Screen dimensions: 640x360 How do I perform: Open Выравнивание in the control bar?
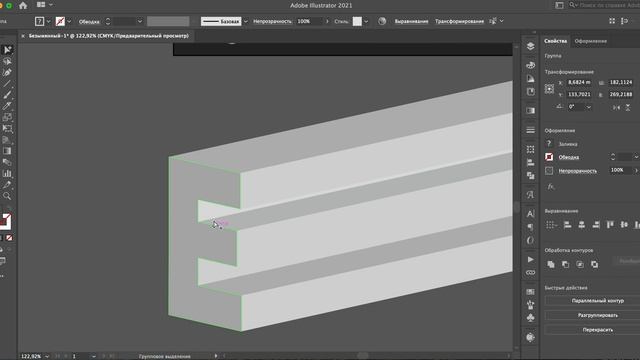tap(411, 21)
